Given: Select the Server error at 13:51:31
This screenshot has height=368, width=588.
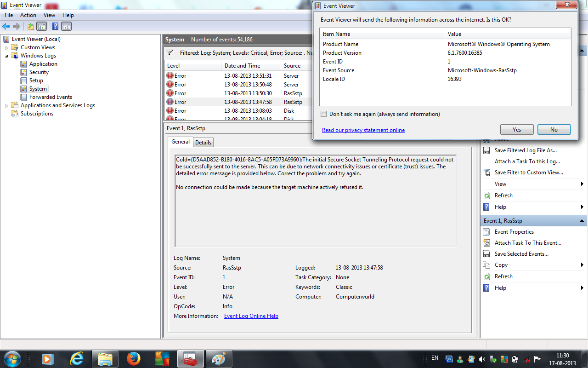Looking at the screenshot, I should pyautogui.click(x=238, y=76).
